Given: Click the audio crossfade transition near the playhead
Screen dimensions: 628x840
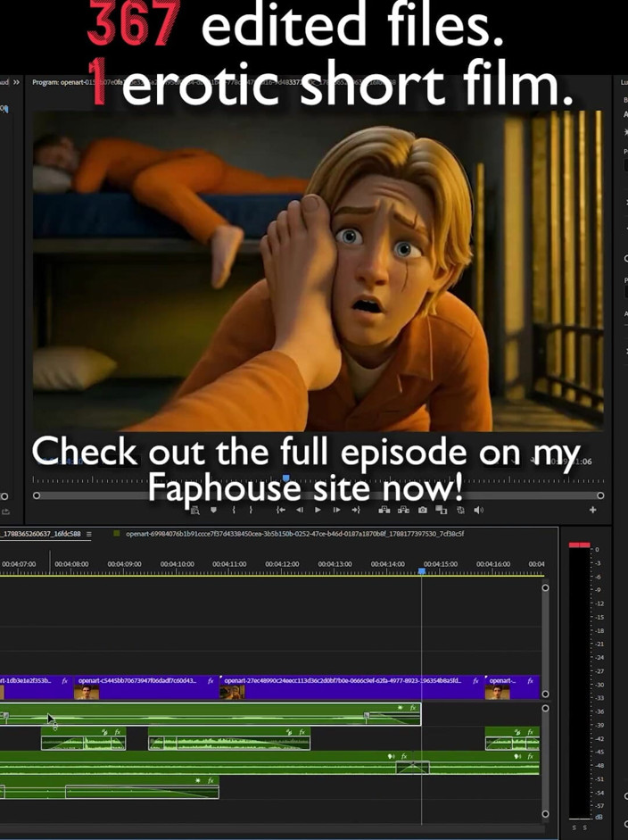Looking at the screenshot, I should pyautogui.click(x=412, y=767).
